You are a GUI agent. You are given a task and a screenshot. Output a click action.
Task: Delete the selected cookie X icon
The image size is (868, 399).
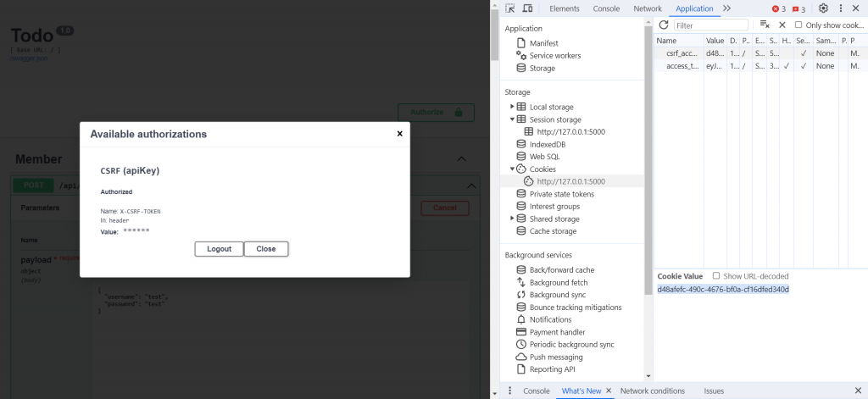(782, 25)
